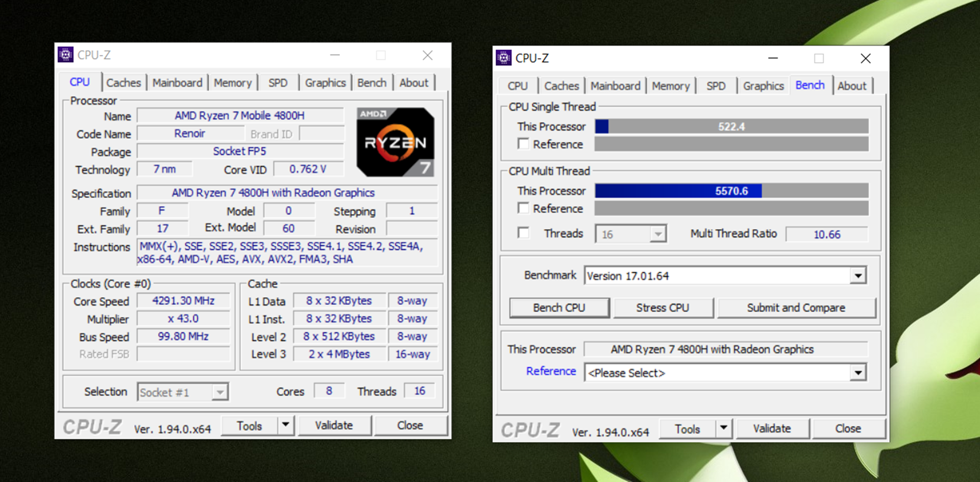Start the Stress CPU test
Screen dimensions: 980x482
[663, 308]
